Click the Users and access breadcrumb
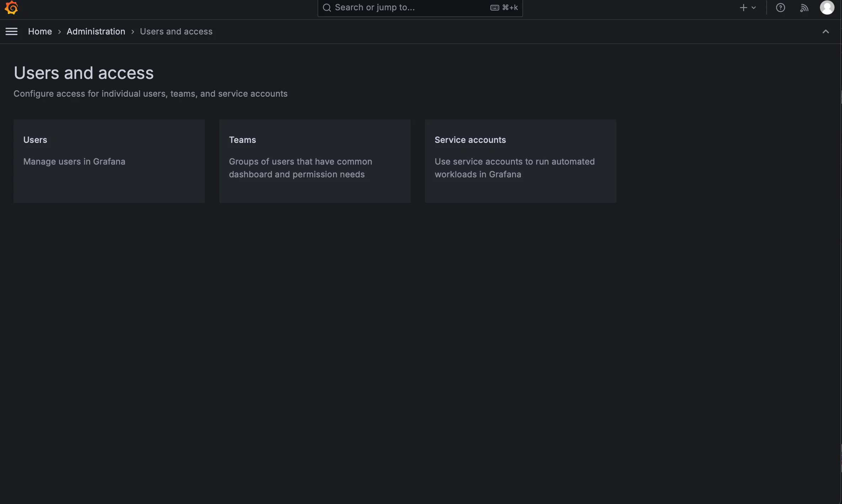This screenshot has height=504, width=842. click(x=176, y=31)
